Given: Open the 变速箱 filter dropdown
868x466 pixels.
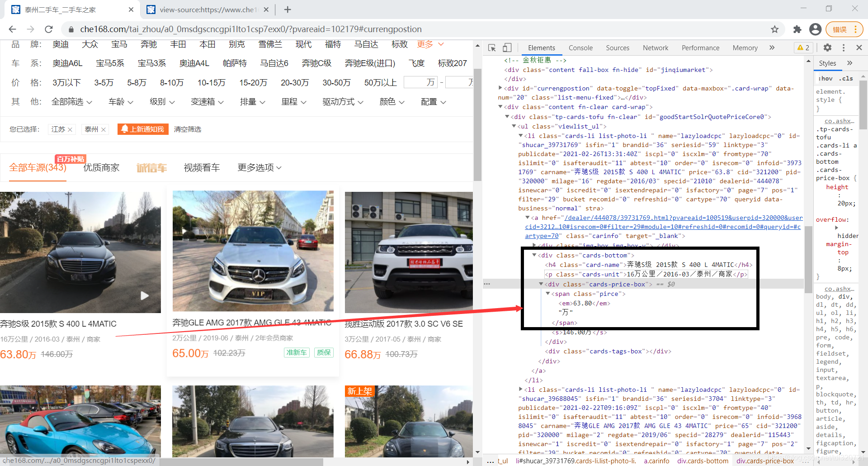Looking at the screenshot, I should [x=207, y=102].
